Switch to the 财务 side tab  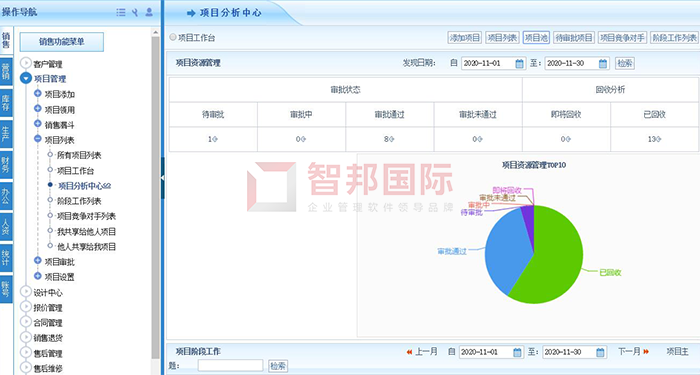tap(6, 165)
